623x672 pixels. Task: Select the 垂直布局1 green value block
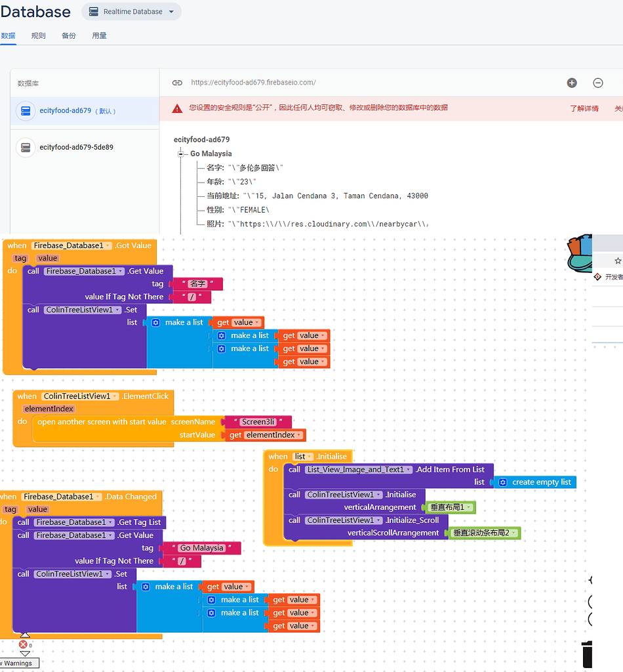point(449,507)
